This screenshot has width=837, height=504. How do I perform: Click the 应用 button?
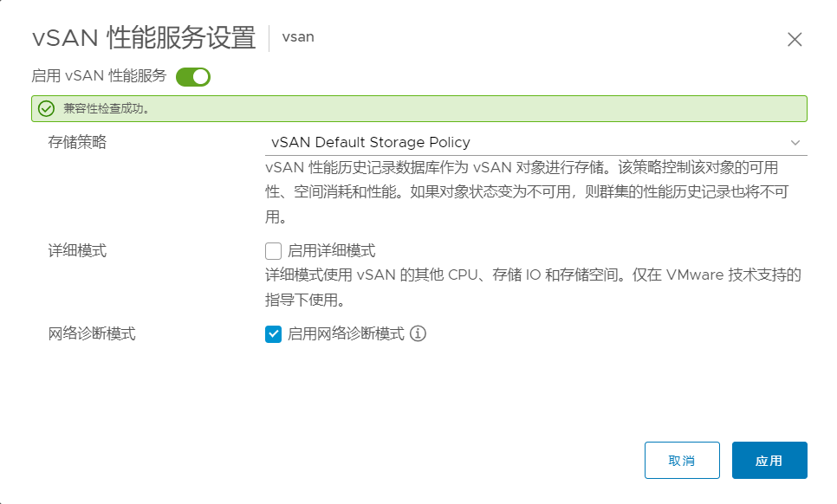[x=769, y=460]
